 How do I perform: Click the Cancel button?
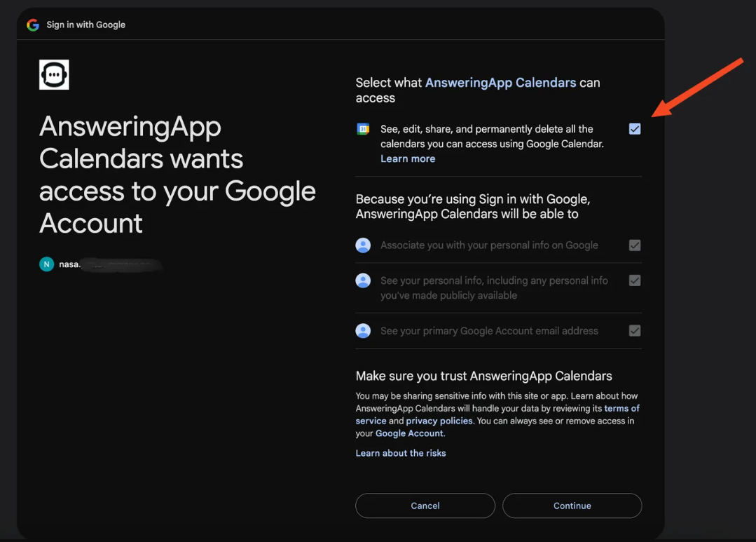(425, 506)
